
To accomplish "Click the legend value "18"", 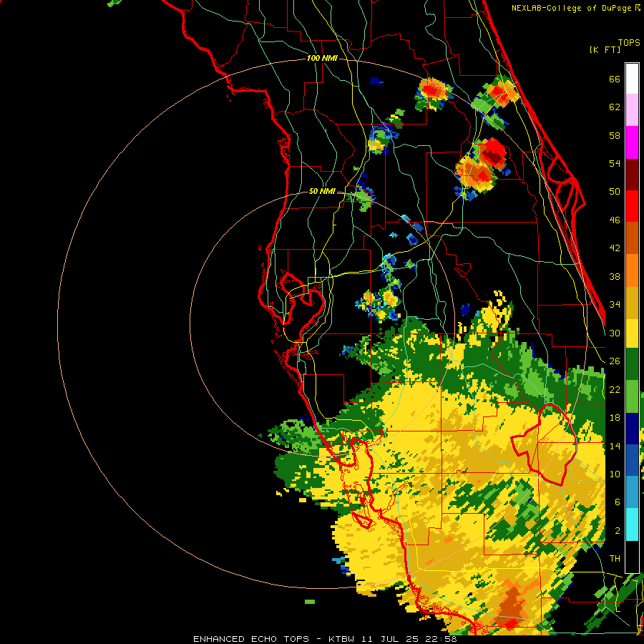I will point(615,418).
